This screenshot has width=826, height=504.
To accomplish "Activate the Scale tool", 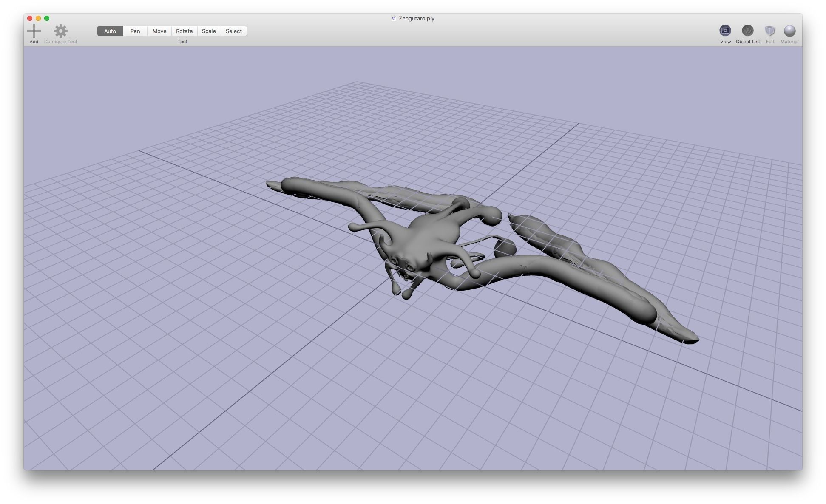I will pyautogui.click(x=209, y=31).
